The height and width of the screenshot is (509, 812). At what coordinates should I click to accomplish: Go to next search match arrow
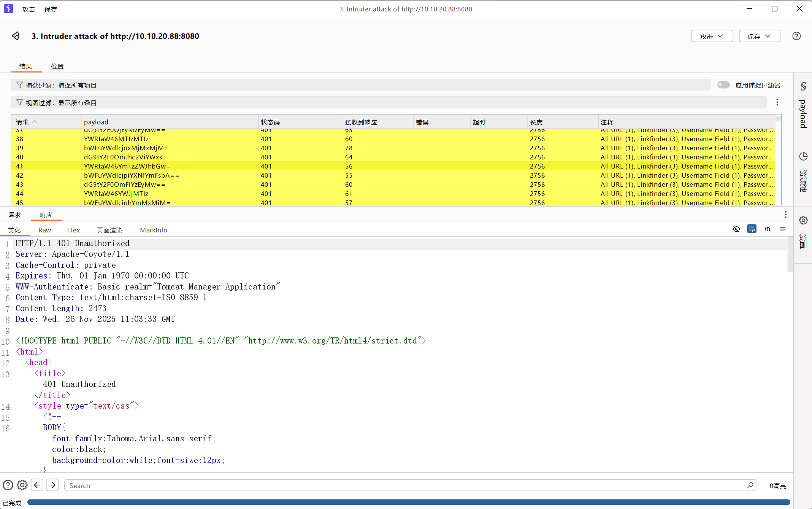pyautogui.click(x=52, y=485)
